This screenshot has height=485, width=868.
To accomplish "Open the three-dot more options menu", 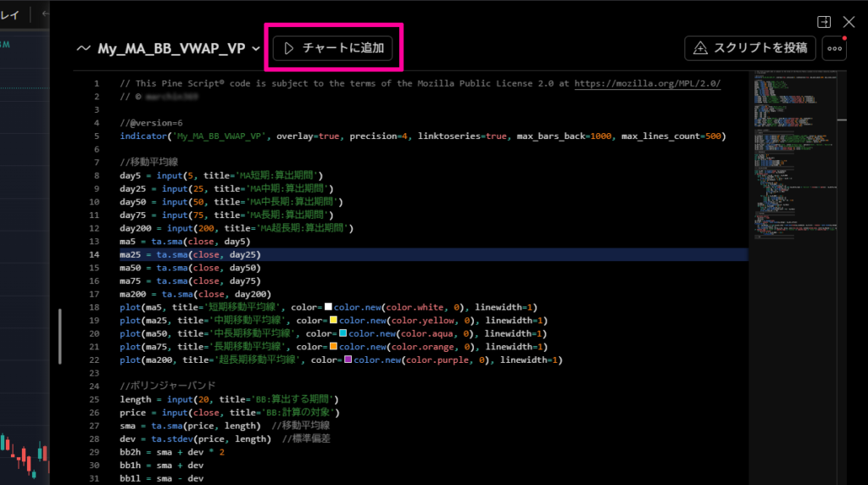I will click(x=835, y=48).
